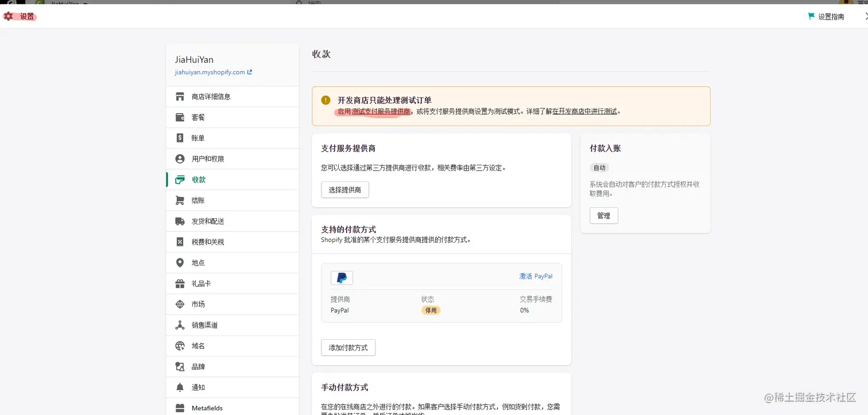The image size is (868, 415).
Task: Click the PayPal logo icon
Action: [x=342, y=278]
